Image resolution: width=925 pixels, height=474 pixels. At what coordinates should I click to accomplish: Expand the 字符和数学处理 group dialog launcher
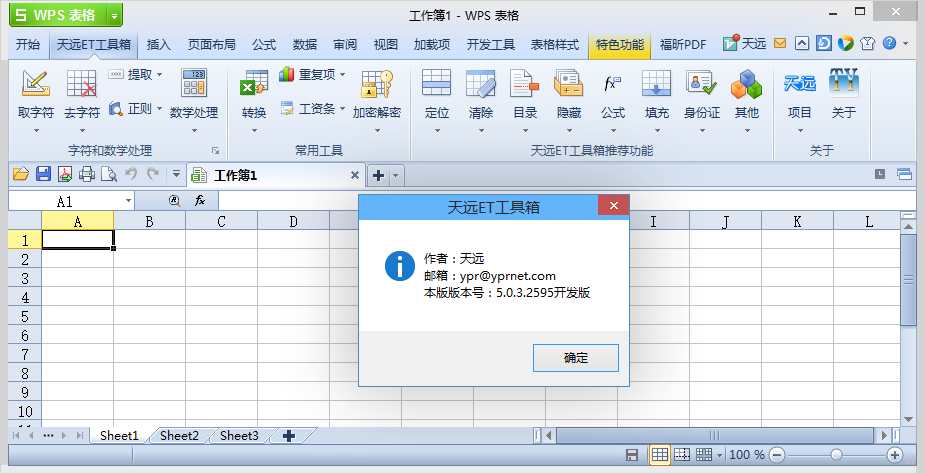point(215,151)
